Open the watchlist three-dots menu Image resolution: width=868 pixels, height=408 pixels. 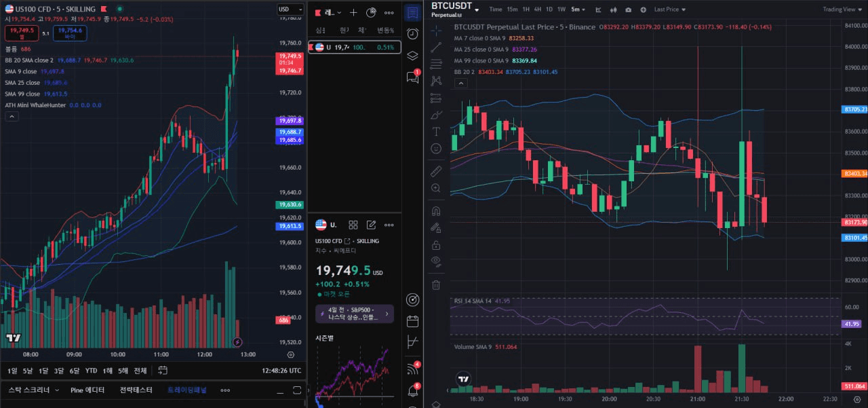pyautogui.click(x=389, y=12)
